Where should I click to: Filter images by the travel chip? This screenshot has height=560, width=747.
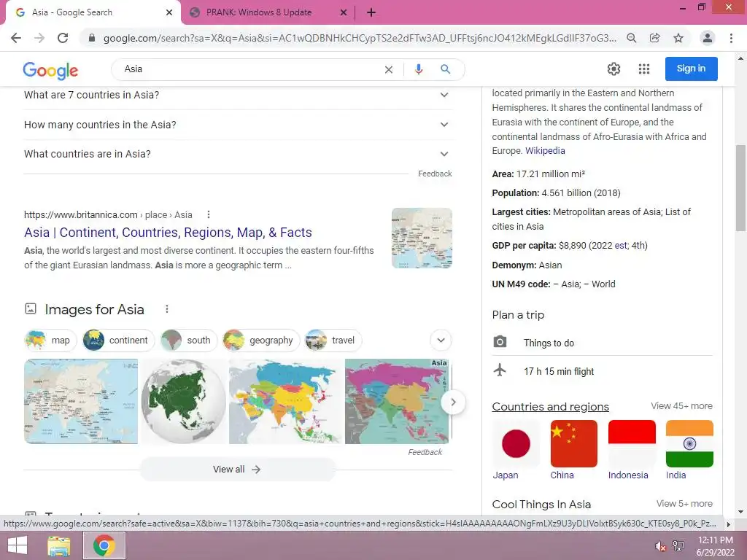tap(333, 341)
